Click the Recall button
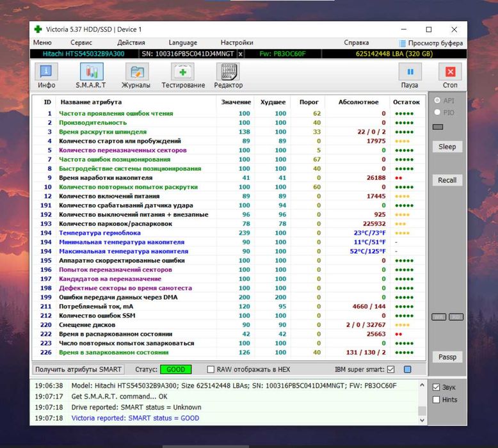 point(447,180)
